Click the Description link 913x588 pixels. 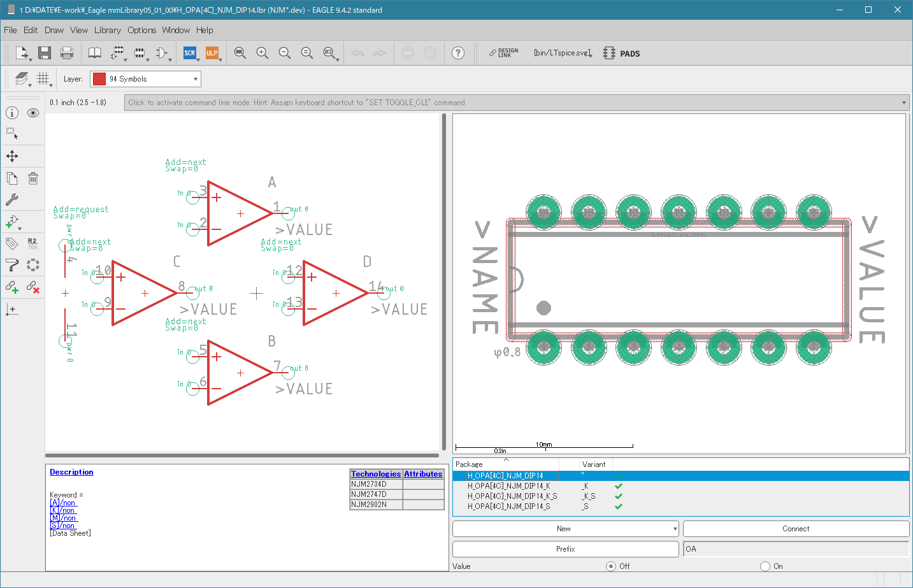71,472
